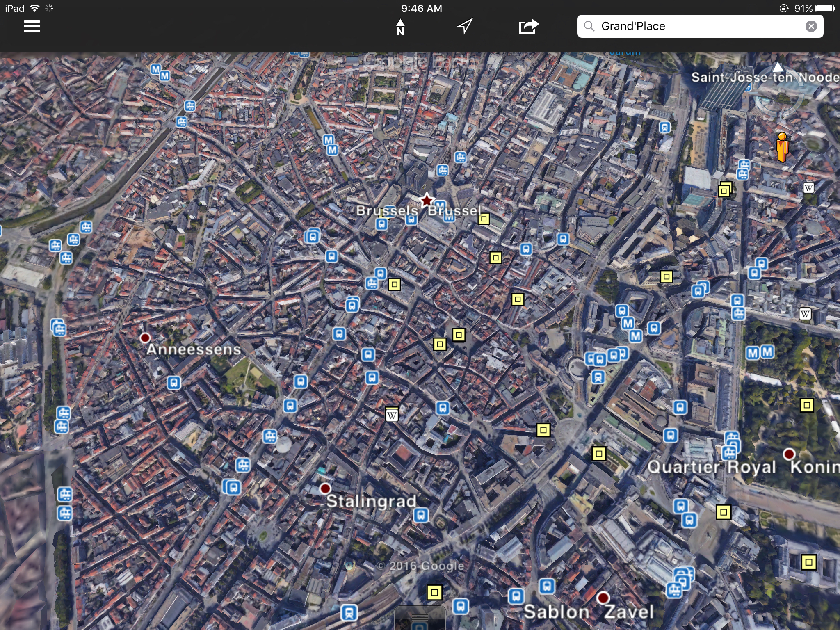This screenshot has height=630, width=840.
Task: Tap the Quartier Royal place label
Action: pyautogui.click(x=712, y=467)
